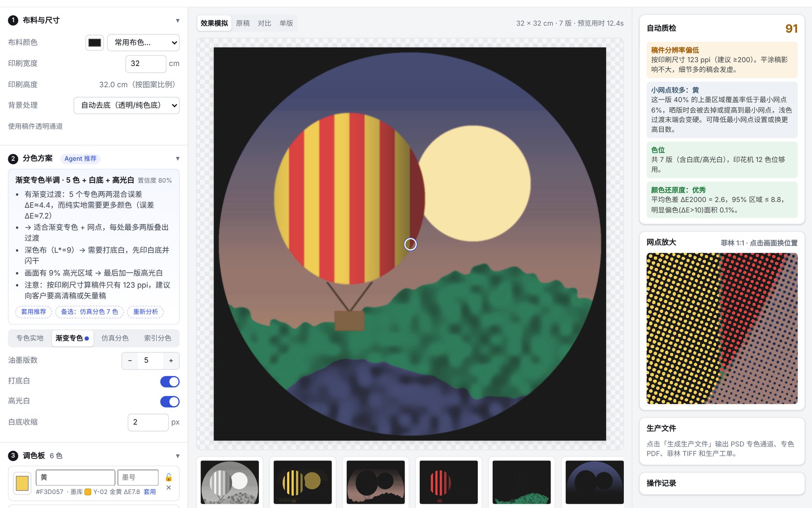812x508 pixels.
Task: Open the green mountain plate thumbnail
Action: (521, 482)
